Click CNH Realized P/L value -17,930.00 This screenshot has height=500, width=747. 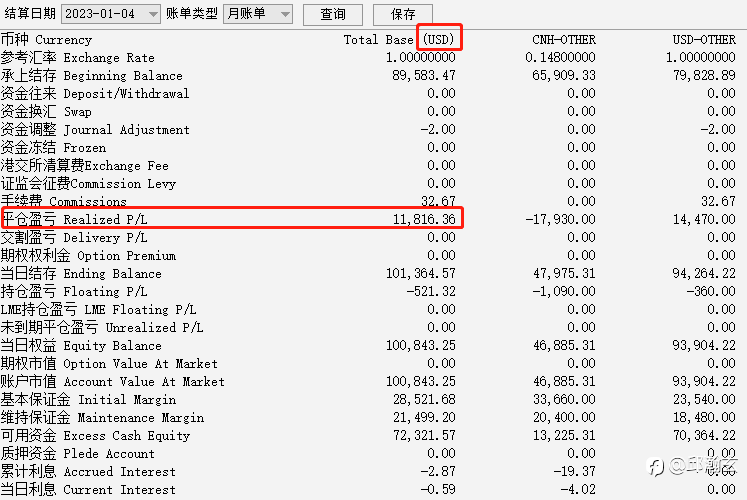point(560,219)
